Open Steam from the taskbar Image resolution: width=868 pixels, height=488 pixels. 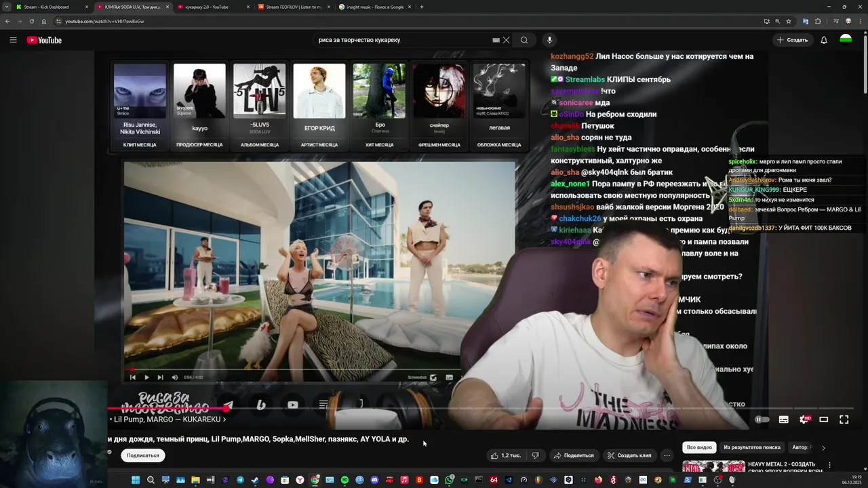(x=255, y=480)
